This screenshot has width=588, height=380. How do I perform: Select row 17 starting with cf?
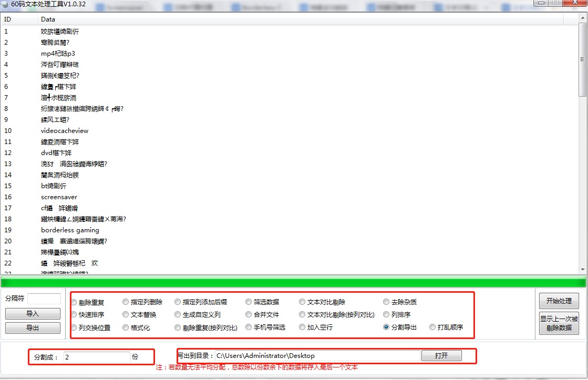point(289,208)
